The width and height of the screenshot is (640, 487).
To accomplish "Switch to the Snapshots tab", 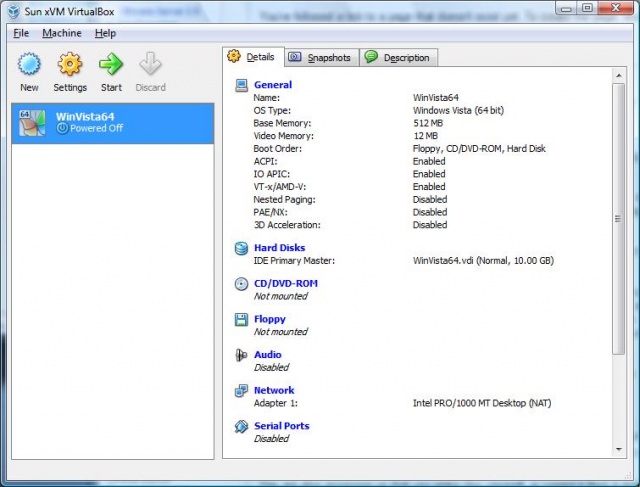I will coord(322,57).
